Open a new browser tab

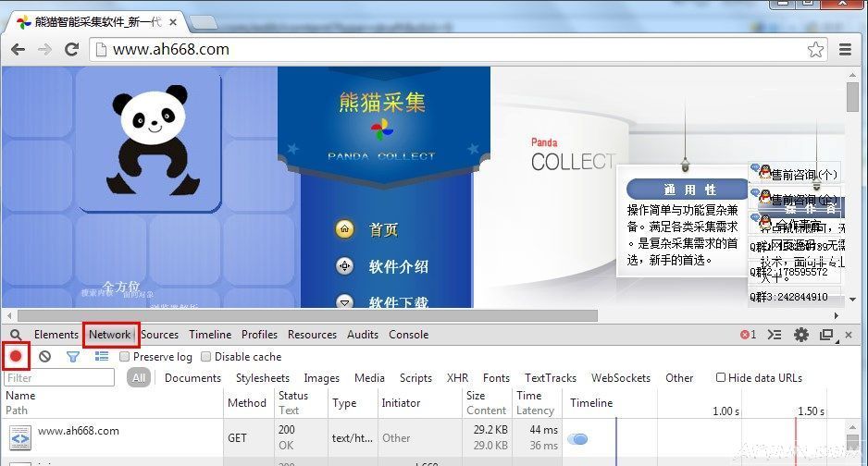pos(203,23)
